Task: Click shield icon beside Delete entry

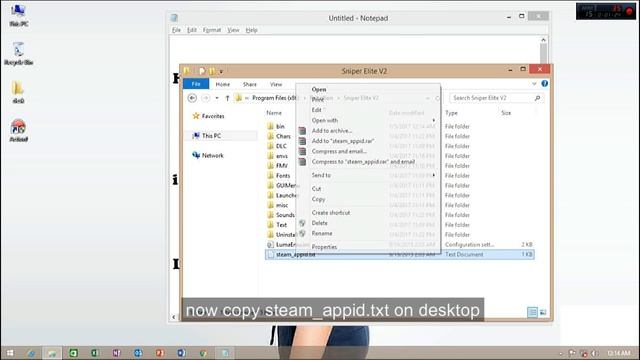Action: (x=302, y=223)
